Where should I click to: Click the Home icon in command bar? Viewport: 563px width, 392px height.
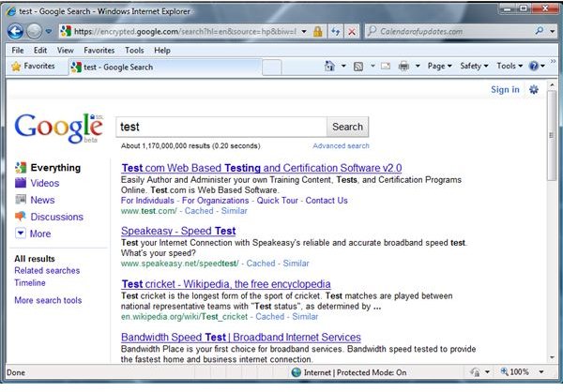click(329, 66)
